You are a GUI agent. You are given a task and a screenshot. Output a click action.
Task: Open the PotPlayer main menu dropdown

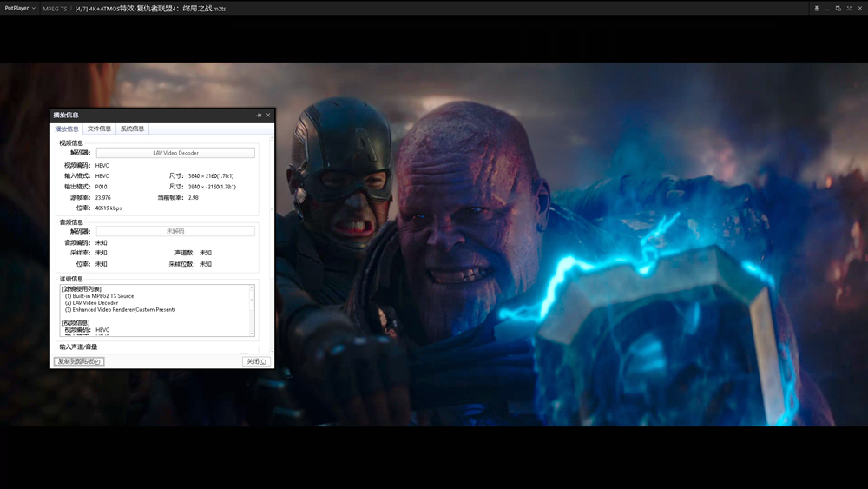[x=20, y=9]
